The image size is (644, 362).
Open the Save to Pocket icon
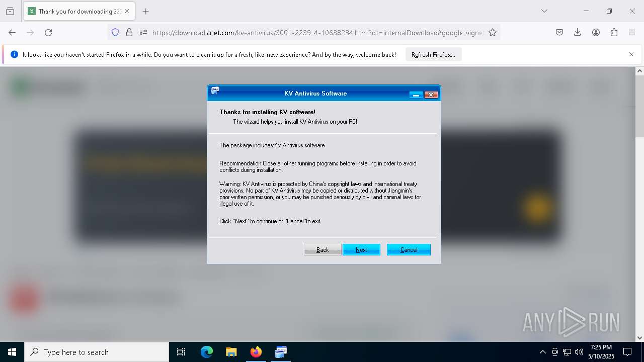point(559,32)
